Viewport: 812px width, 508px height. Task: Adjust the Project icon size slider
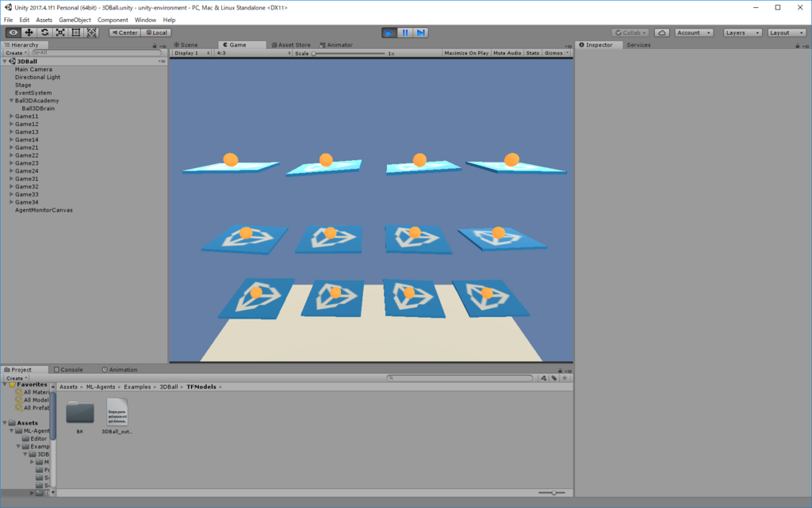(553, 493)
